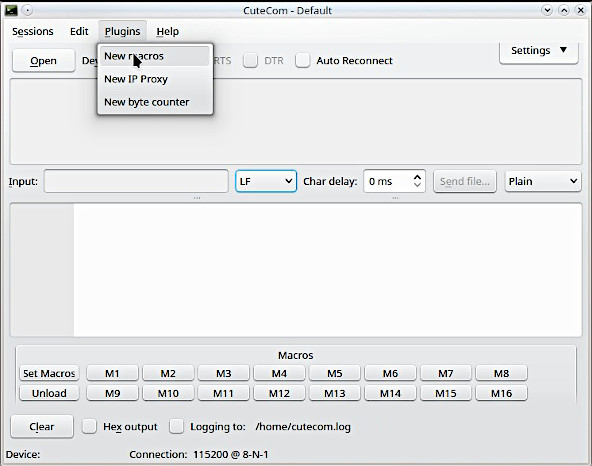This screenshot has height=466, width=592.
Task: Open the LF line-ending dropdown
Action: [x=266, y=181]
